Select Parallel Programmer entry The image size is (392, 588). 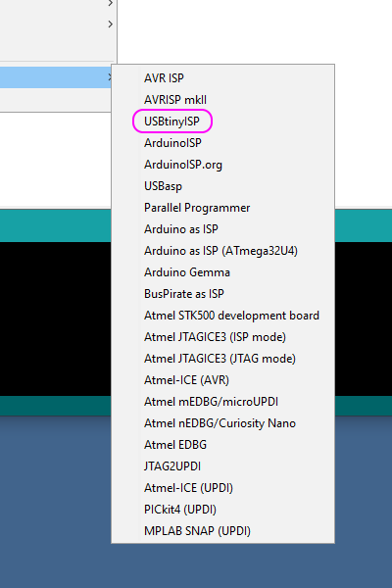tap(222, 208)
